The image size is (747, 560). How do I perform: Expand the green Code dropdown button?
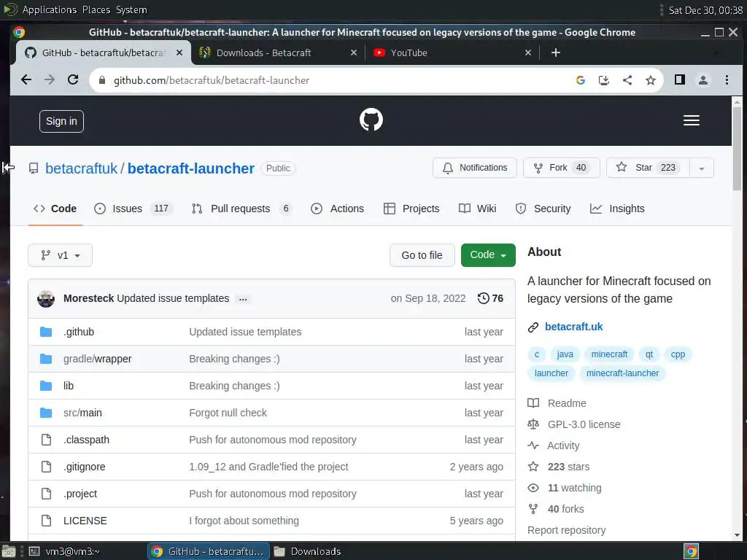[x=488, y=254]
